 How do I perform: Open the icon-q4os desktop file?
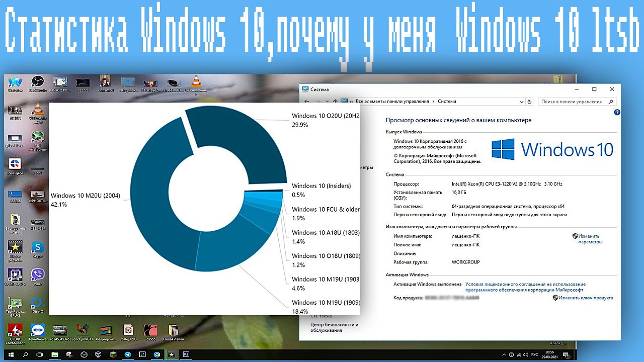point(15,166)
